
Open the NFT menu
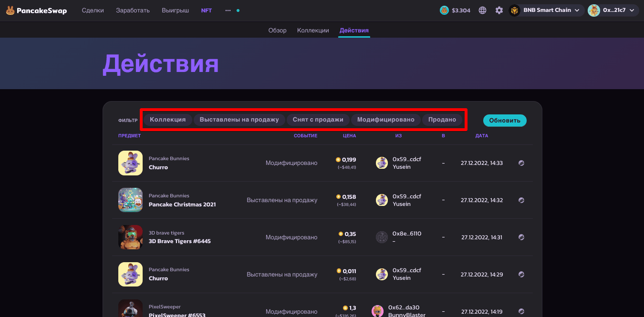[207, 10]
